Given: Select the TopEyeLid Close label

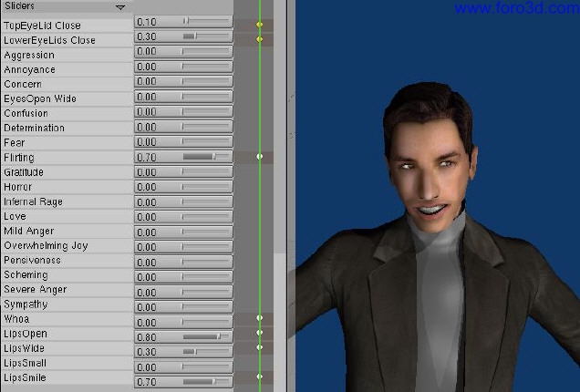Looking at the screenshot, I should (42, 26).
